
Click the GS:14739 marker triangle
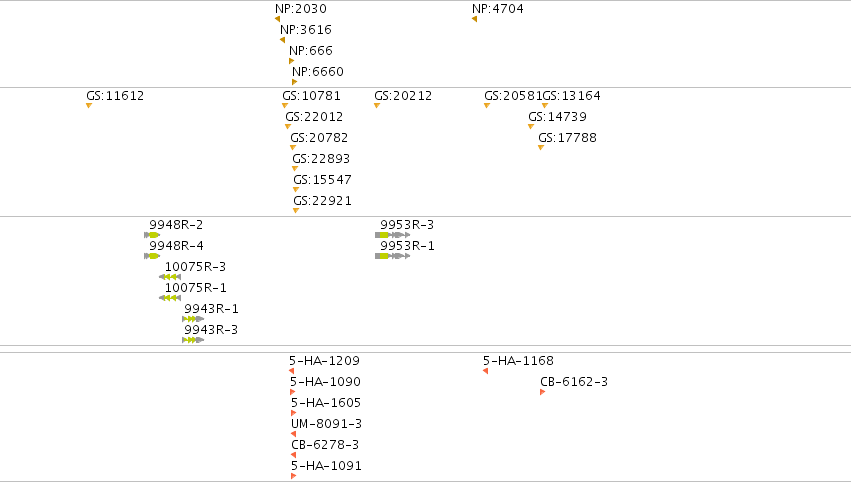point(531,126)
